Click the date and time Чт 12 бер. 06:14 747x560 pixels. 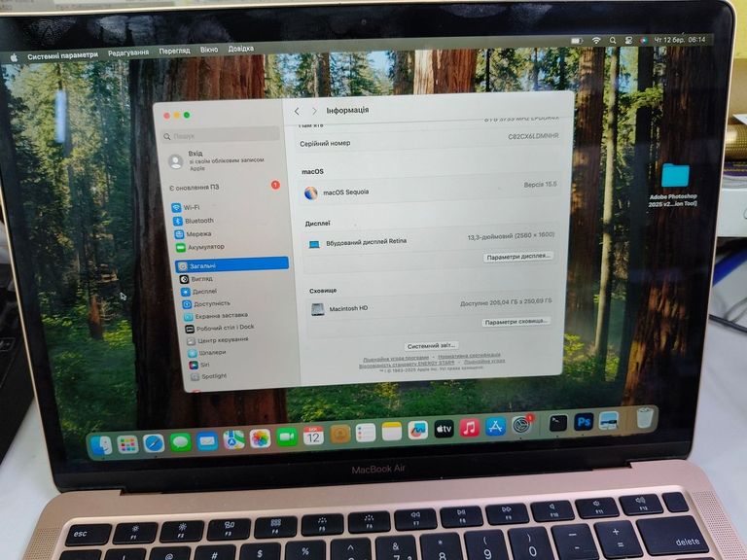coord(680,40)
